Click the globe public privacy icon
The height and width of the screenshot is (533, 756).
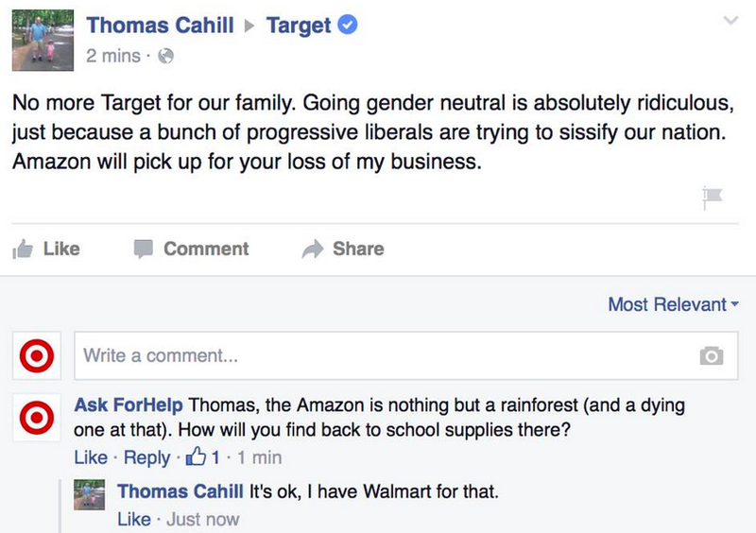165,56
